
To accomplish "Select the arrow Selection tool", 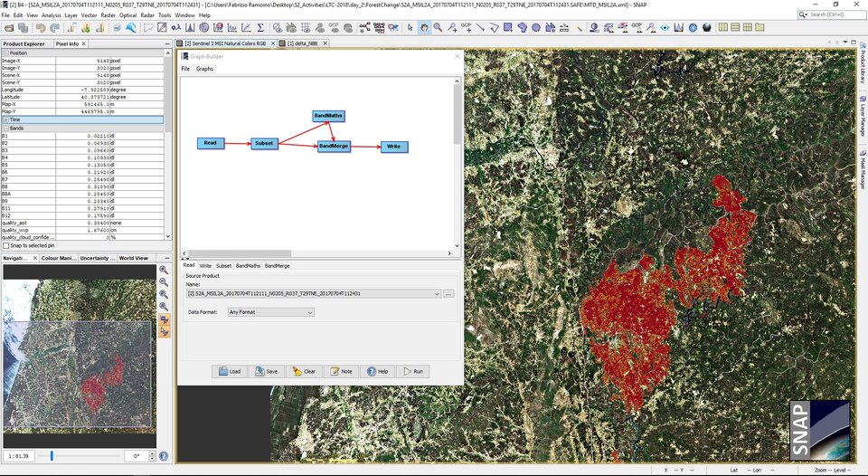I will pyautogui.click(x=410, y=27).
